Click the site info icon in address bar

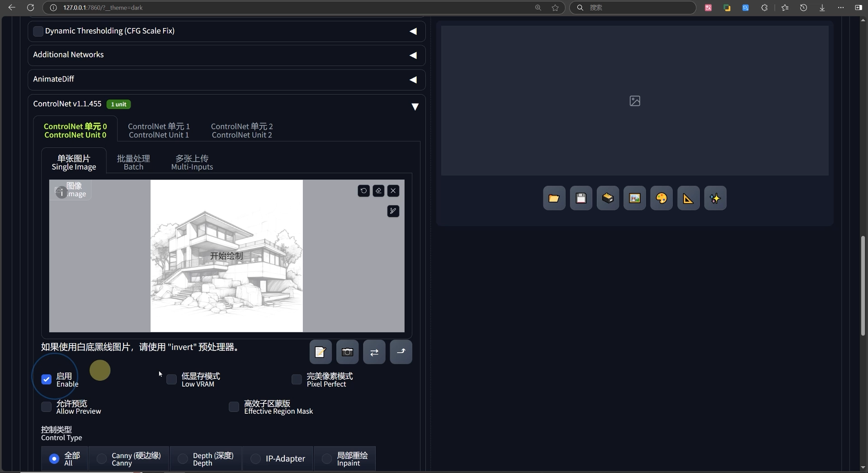point(53,8)
